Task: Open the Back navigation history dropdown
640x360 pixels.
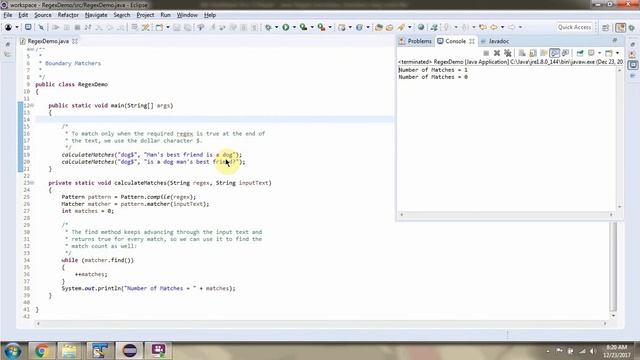Action: (502, 27)
